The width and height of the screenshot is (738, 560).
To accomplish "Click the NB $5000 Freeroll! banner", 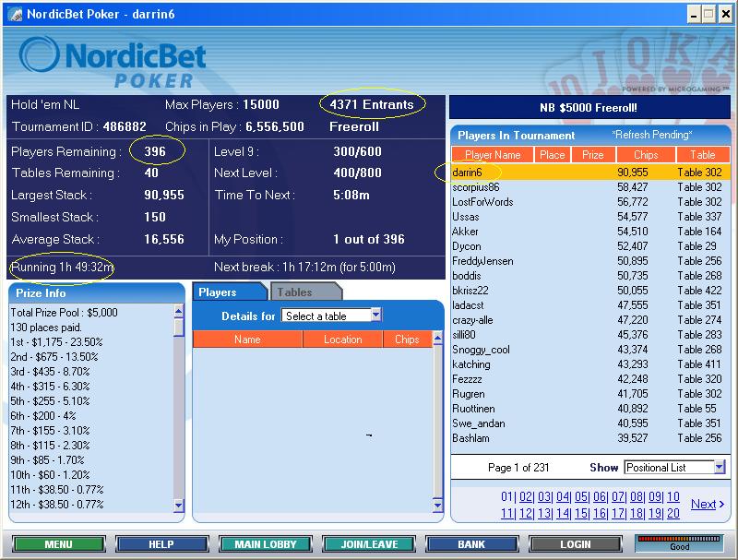I will (x=589, y=107).
